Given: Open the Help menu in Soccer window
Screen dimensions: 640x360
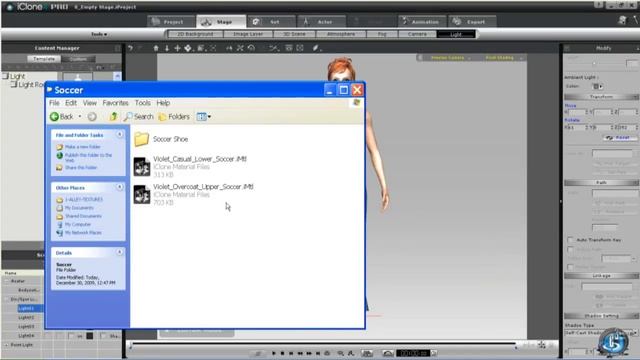Looking at the screenshot, I should point(163,103).
